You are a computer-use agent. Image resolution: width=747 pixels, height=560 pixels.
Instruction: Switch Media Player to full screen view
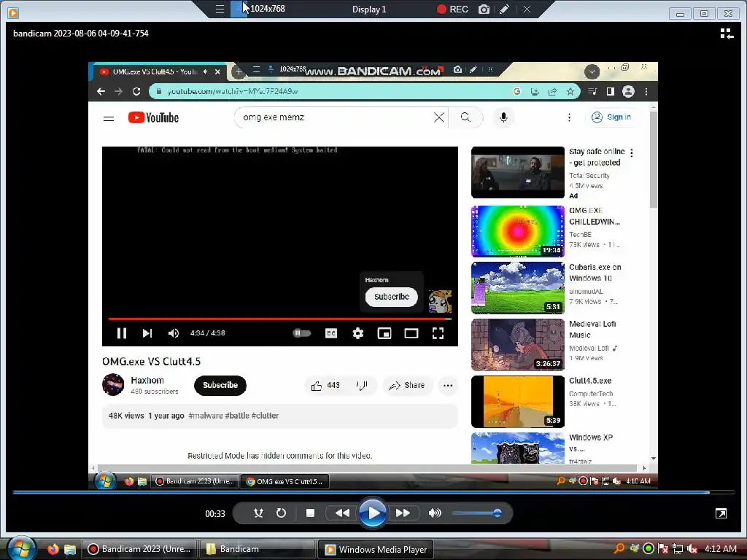(x=721, y=513)
